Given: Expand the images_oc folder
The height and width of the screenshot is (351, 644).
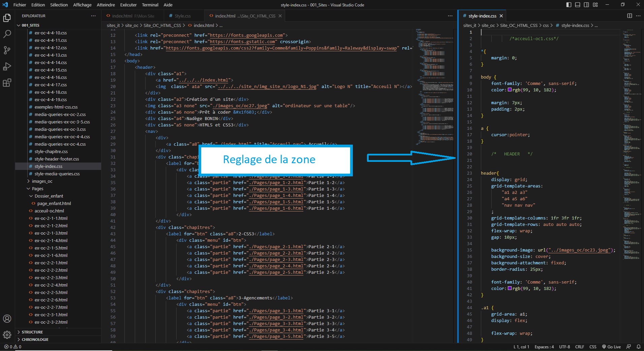Looking at the screenshot, I should (x=42, y=181).
